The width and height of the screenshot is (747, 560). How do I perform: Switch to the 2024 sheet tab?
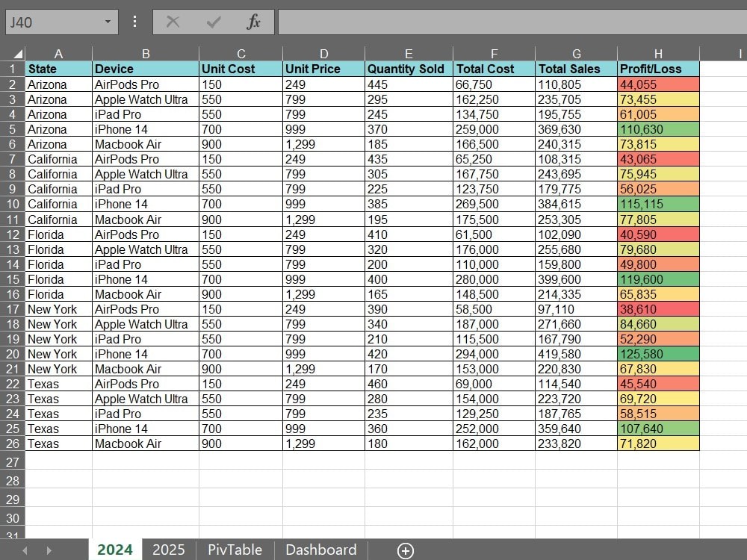click(115, 550)
